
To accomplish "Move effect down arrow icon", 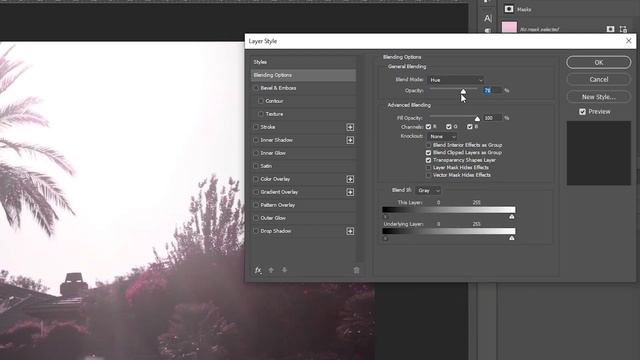I will [284, 270].
